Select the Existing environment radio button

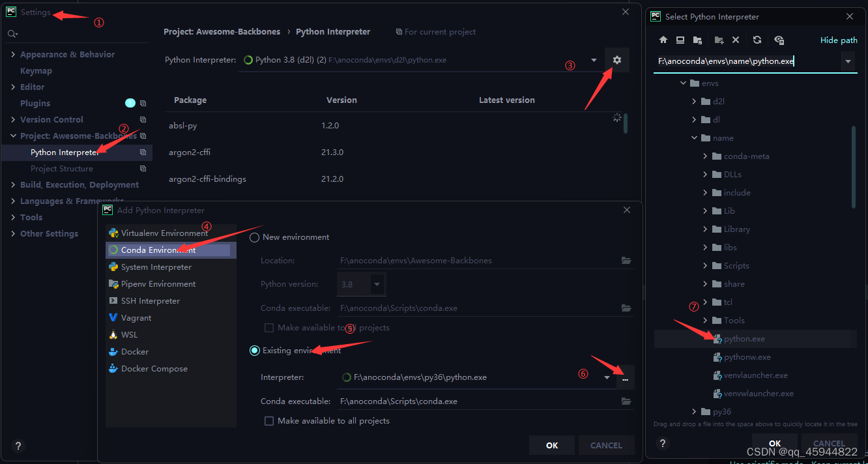pyautogui.click(x=255, y=351)
